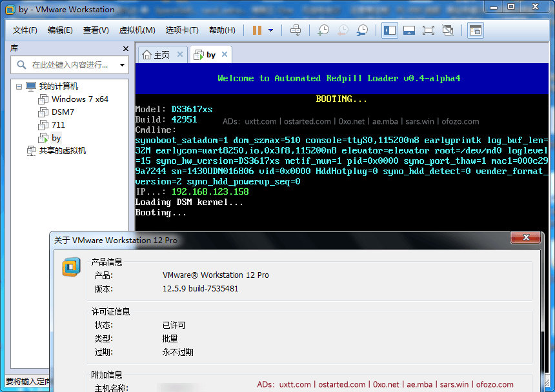Select 我的计算机 in the library tree

[x=58, y=86]
